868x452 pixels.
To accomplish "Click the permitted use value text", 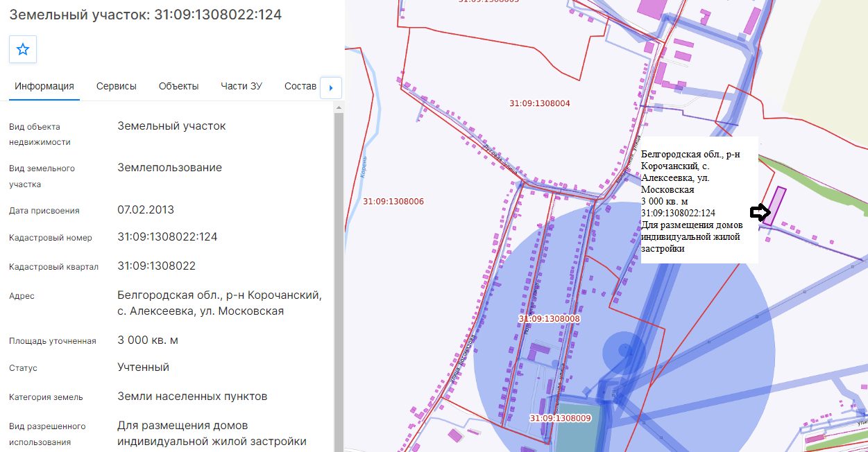I will coord(212,433).
